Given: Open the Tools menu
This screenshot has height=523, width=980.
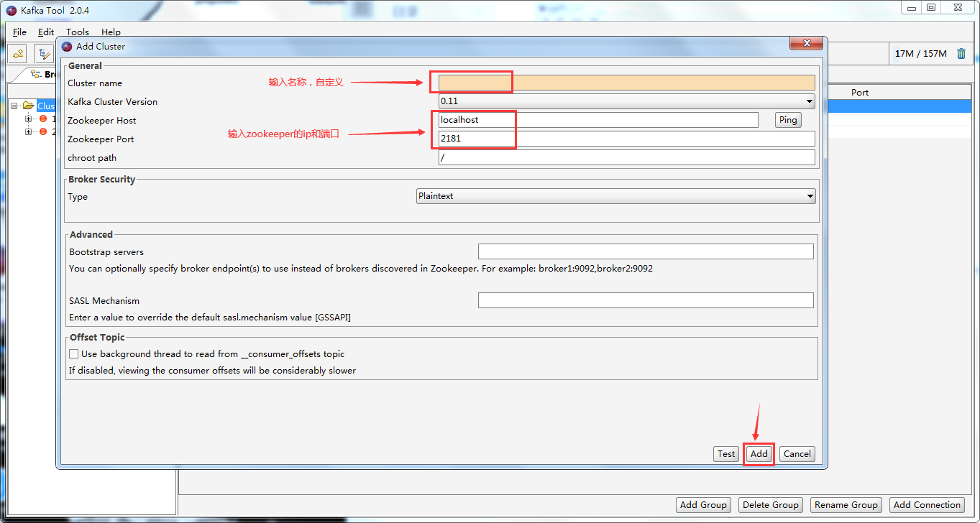Looking at the screenshot, I should coord(78,32).
